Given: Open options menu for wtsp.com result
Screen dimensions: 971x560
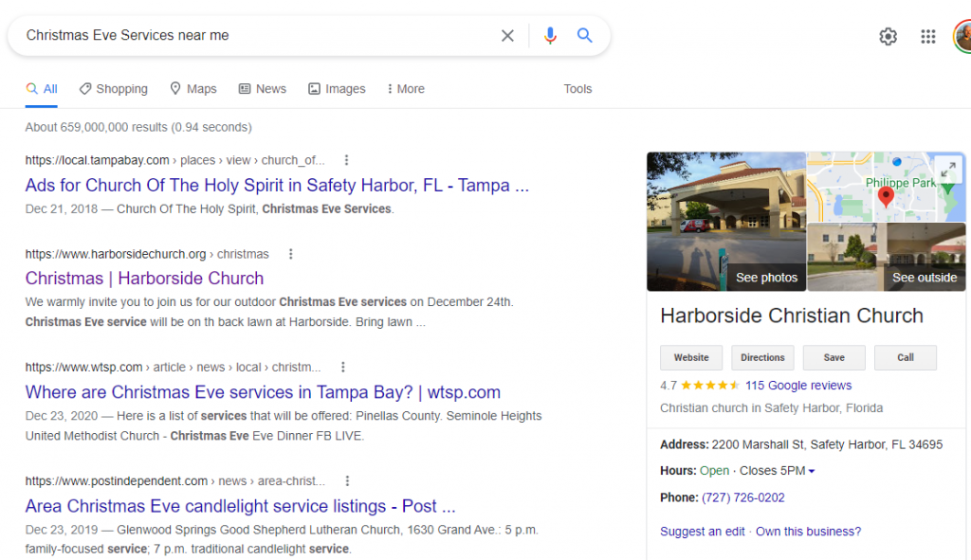Looking at the screenshot, I should click(342, 367).
